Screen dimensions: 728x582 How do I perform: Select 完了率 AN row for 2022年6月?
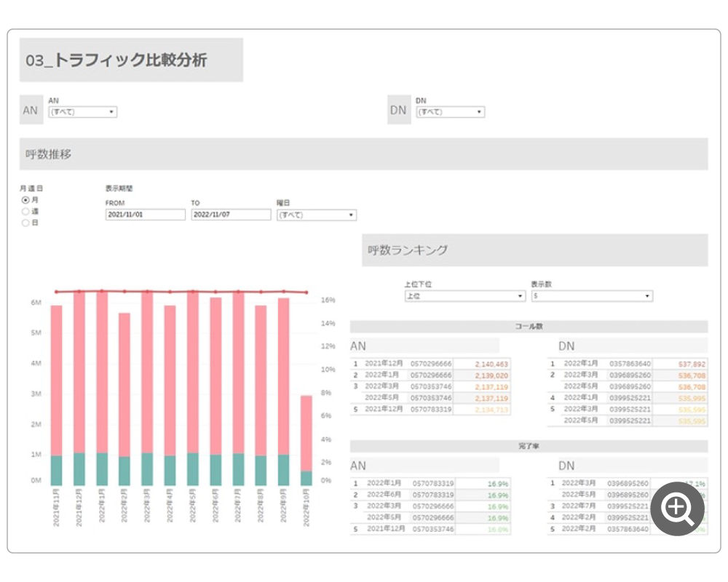430,495
